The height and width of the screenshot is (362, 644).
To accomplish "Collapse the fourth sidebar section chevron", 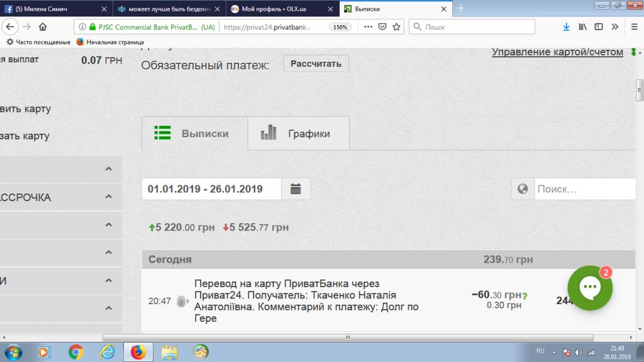I will point(108,252).
